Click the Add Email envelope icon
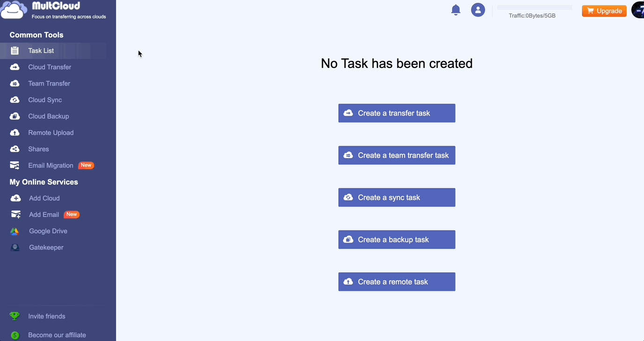Screen dimensions: 644x341 (x=15, y=215)
